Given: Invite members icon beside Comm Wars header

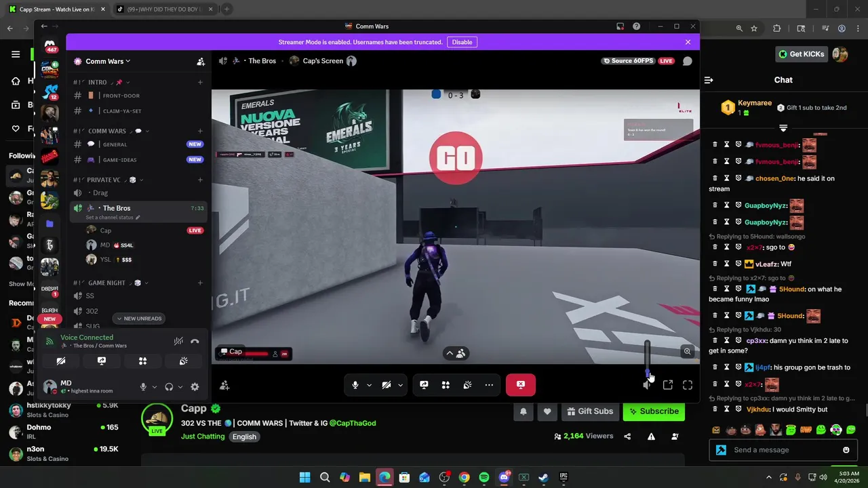Looking at the screenshot, I should tap(201, 62).
